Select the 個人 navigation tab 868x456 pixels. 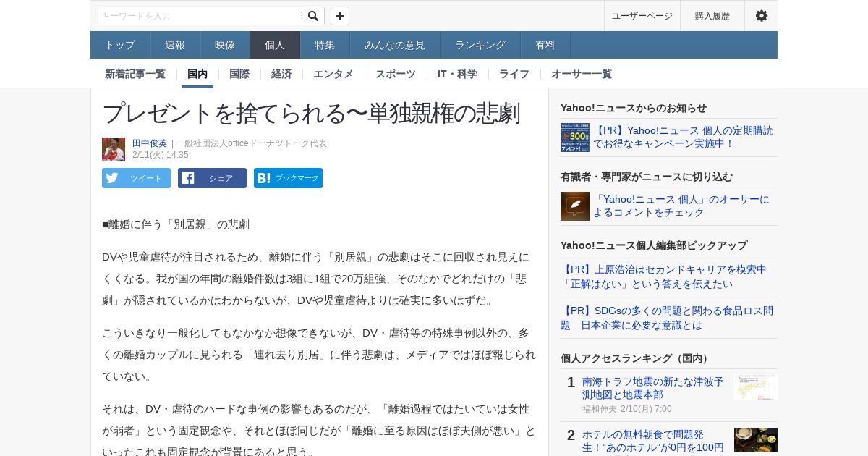(275, 45)
